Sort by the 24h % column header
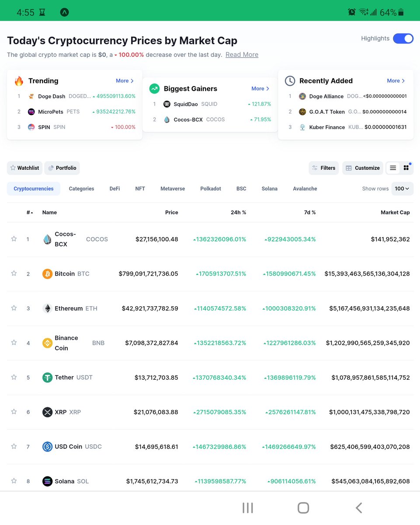Image resolution: width=420 pixels, height=525 pixels. coord(238,213)
